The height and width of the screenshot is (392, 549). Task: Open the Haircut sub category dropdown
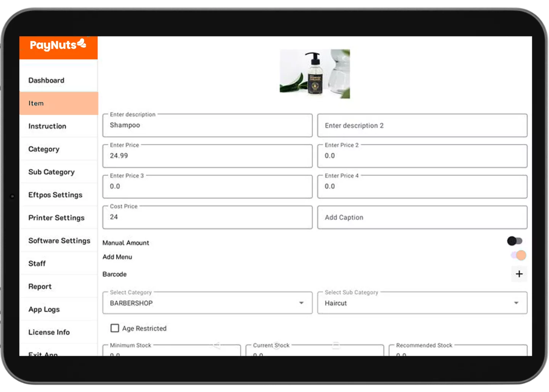pyautogui.click(x=516, y=303)
